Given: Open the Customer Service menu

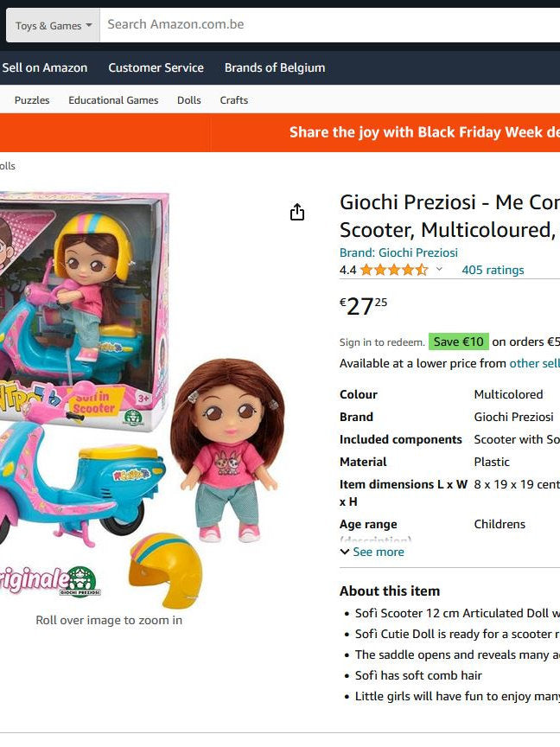Looking at the screenshot, I should coord(156,67).
